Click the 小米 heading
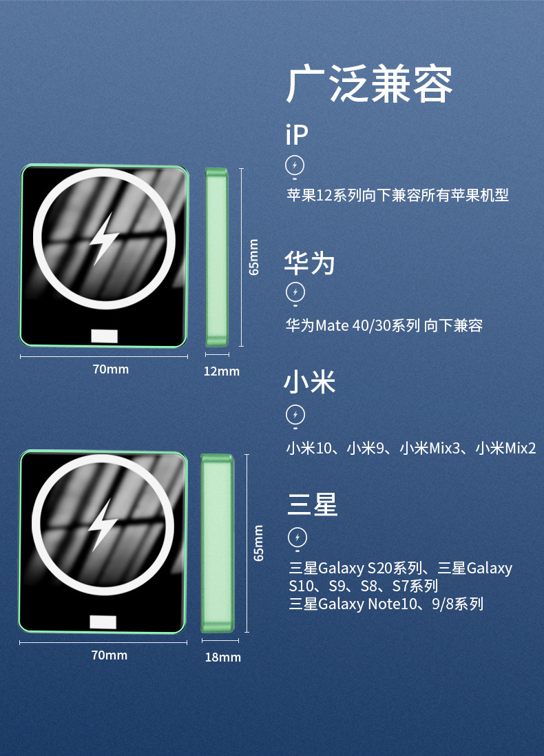The image size is (544, 756). coord(309,382)
